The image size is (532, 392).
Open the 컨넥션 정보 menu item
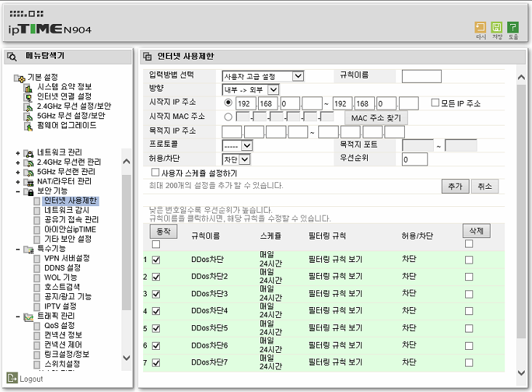(63, 335)
